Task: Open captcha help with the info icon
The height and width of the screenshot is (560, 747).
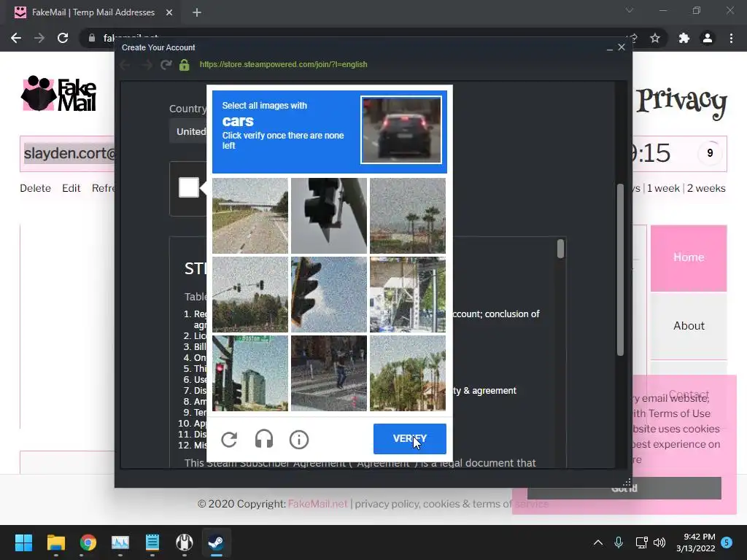Action: click(299, 440)
